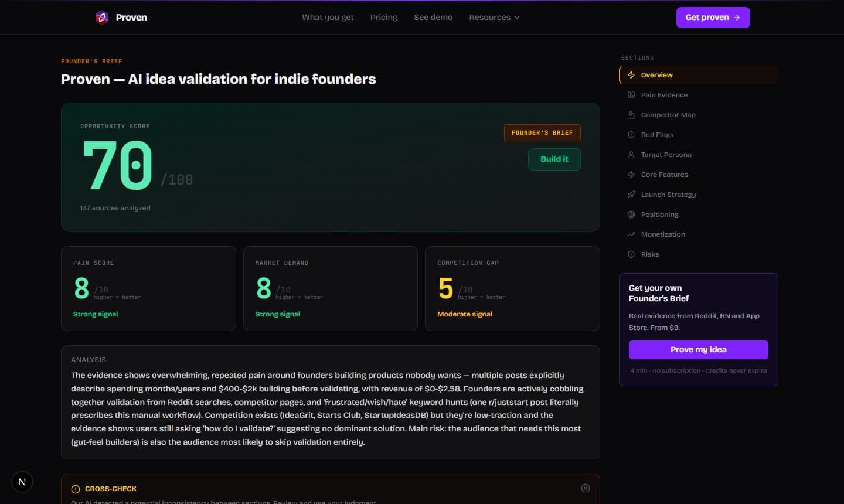This screenshot has width=844, height=504.
Task: Click the Proven logo icon
Action: pos(102,18)
